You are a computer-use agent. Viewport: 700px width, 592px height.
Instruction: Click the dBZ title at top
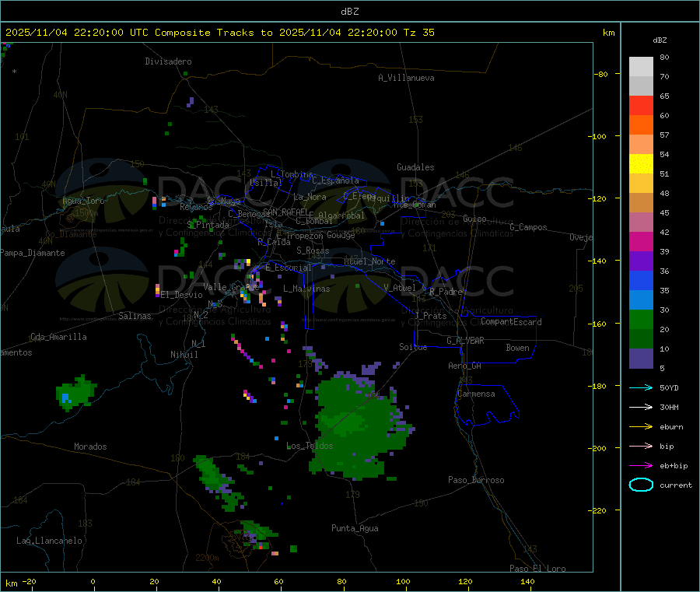349,12
